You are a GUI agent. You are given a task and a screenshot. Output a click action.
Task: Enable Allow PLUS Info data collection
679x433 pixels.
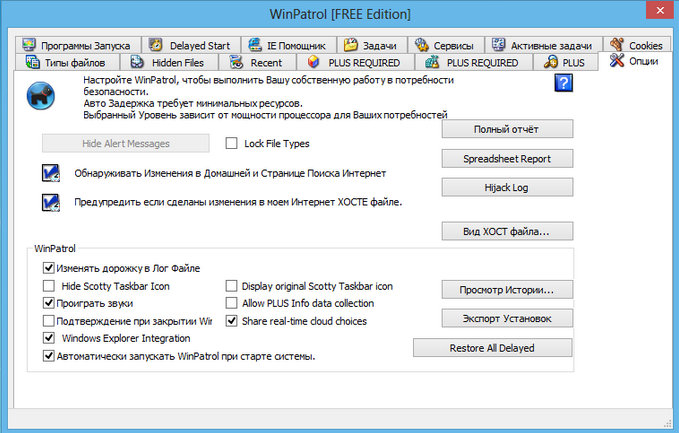[x=232, y=303]
